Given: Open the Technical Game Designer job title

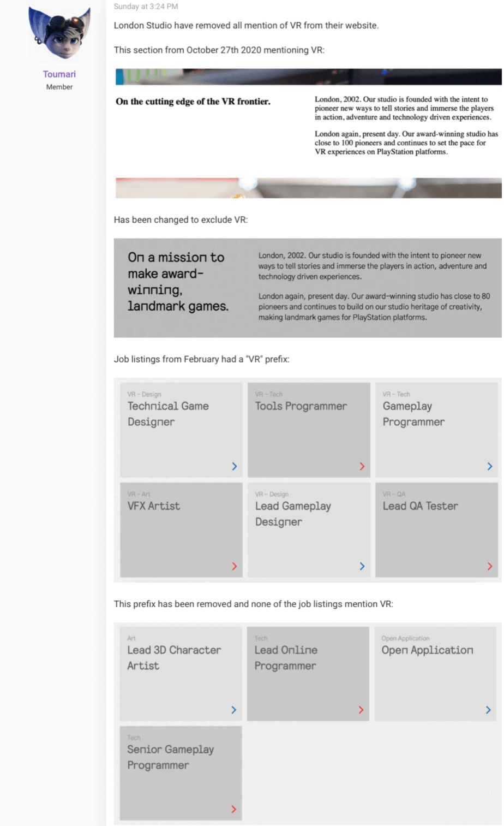Looking at the screenshot, I should (x=168, y=414).
